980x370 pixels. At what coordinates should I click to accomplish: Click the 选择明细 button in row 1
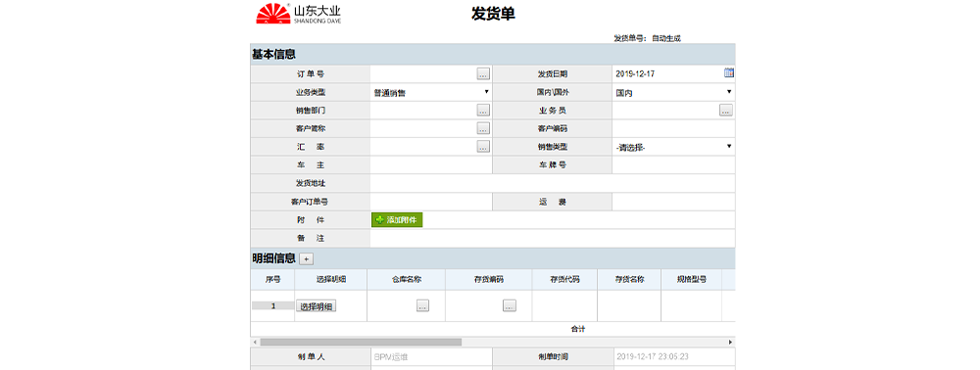pyautogui.click(x=317, y=306)
